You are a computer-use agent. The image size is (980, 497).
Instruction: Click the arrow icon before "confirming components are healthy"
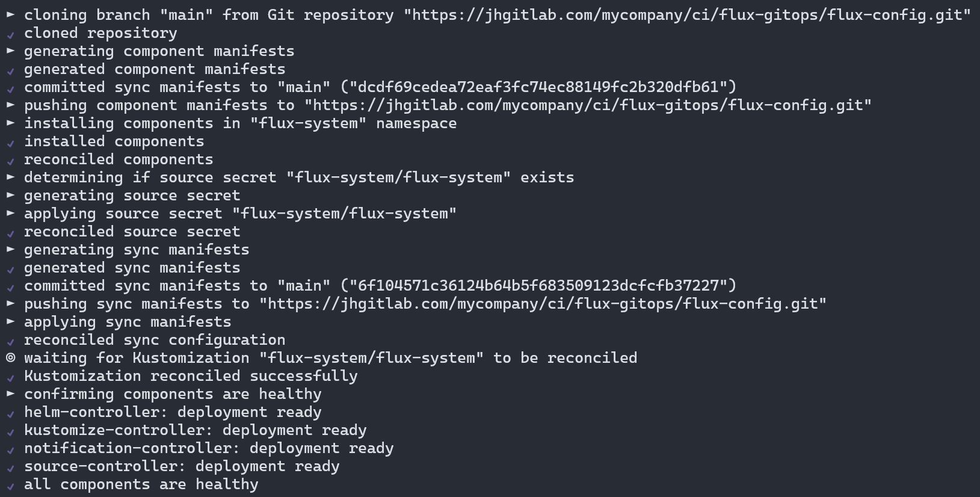coord(10,394)
